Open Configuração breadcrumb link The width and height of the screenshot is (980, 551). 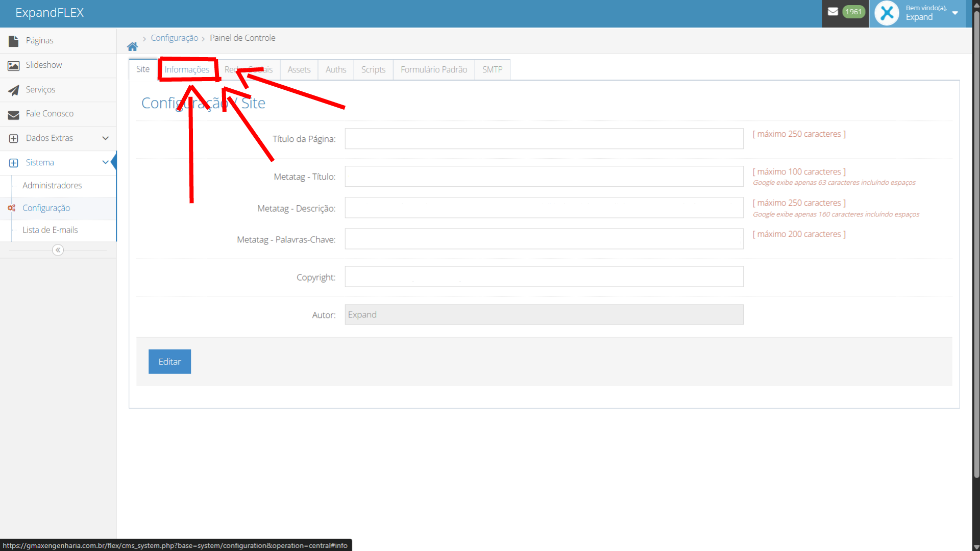(x=174, y=38)
